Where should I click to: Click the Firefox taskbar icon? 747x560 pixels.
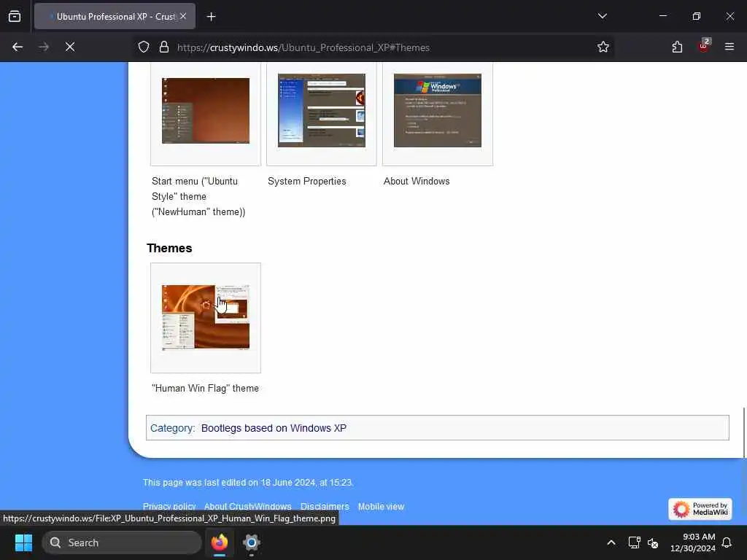click(220, 542)
